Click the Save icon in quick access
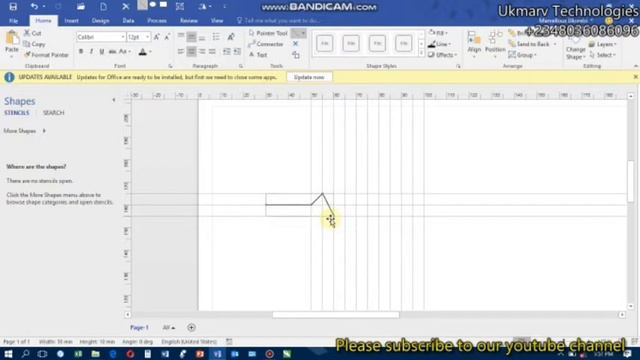The width and height of the screenshot is (640, 360). tap(13, 7)
